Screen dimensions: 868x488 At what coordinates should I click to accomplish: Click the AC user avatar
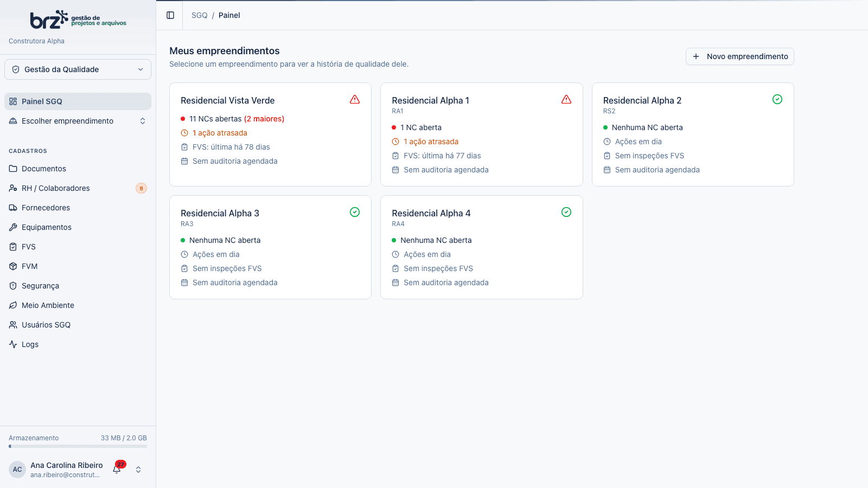click(17, 470)
